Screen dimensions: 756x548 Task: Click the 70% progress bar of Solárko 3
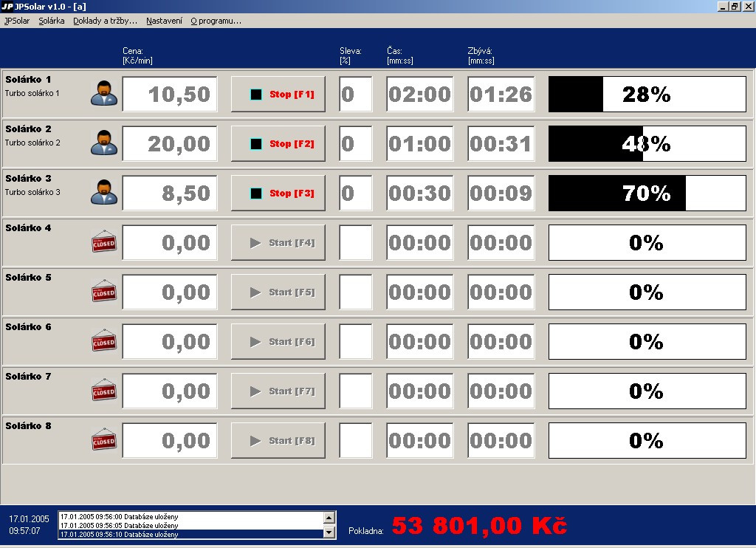click(647, 193)
